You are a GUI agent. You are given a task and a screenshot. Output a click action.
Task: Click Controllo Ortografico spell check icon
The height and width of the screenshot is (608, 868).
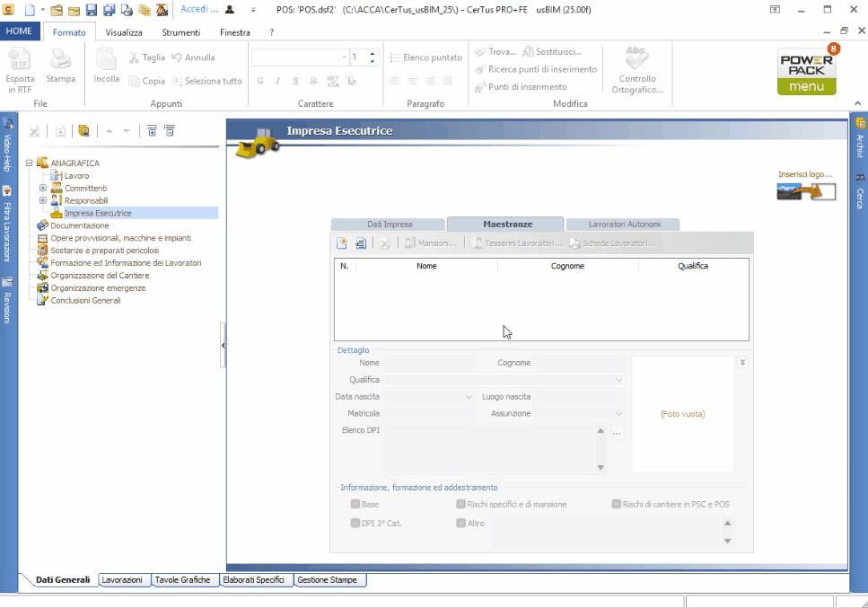637,61
